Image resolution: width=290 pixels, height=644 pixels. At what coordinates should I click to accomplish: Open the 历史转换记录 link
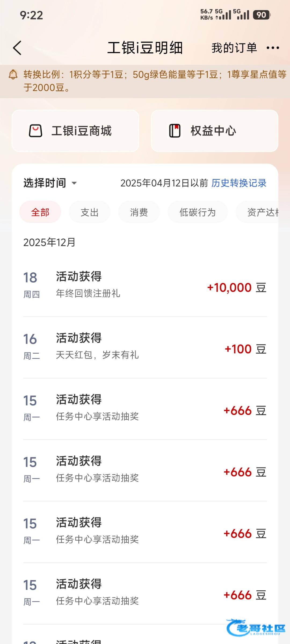(x=239, y=183)
